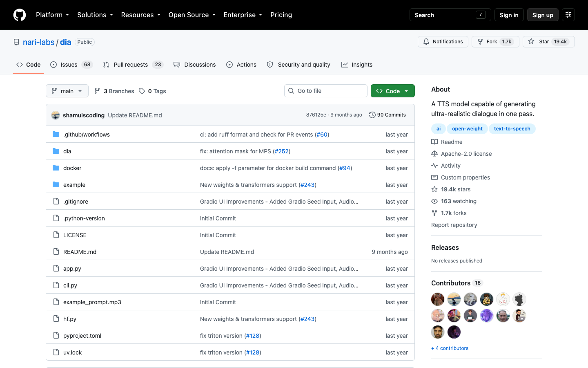This screenshot has height=368, width=588.
Task: Click the header Search field
Action: pos(450,15)
